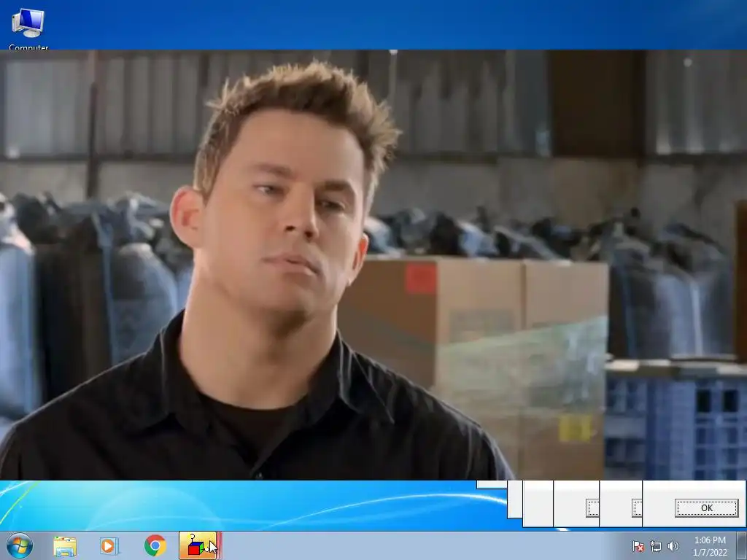Switch to the colored cube app in taskbar

click(x=200, y=545)
